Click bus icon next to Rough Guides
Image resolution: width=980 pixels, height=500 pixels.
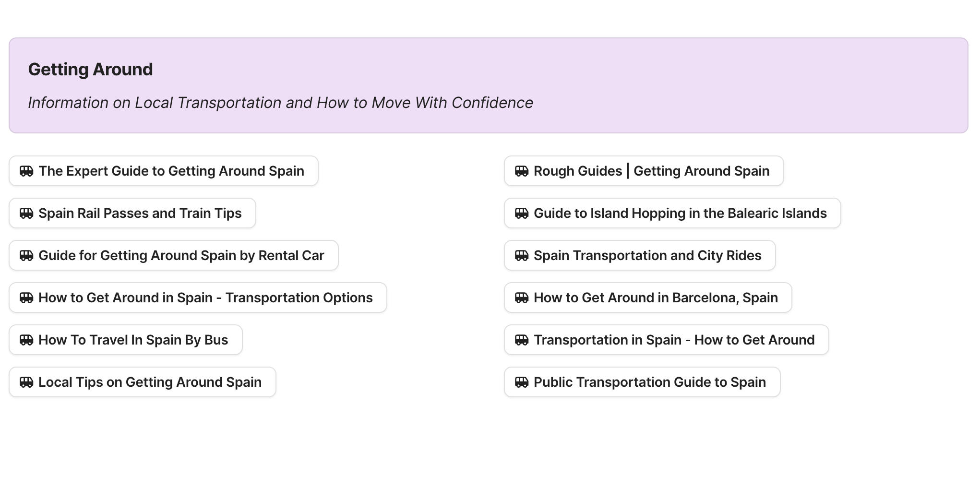click(x=522, y=171)
